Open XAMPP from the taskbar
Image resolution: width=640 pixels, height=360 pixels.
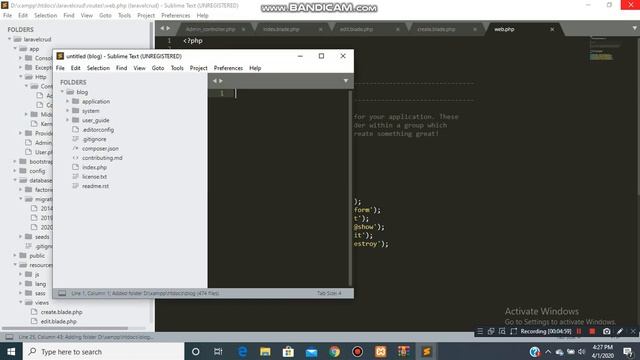pyautogui.click(x=380, y=351)
